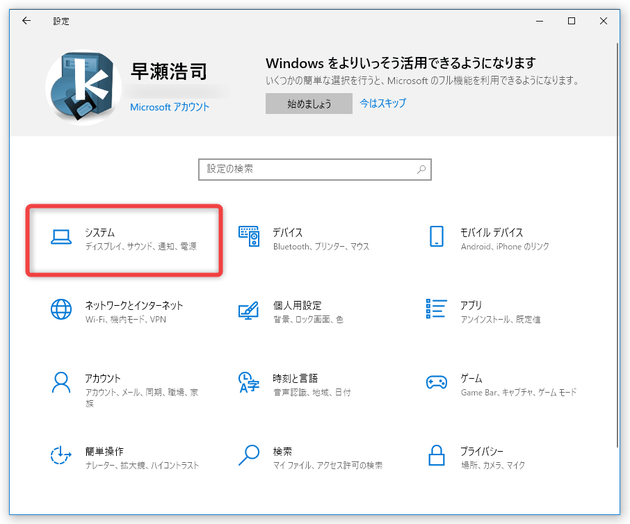Open the アプリ category title
The image size is (630, 524).
coord(471,305)
